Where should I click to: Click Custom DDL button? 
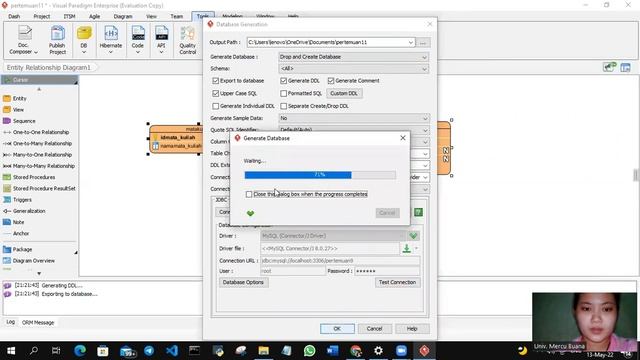click(x=344, y=93)
